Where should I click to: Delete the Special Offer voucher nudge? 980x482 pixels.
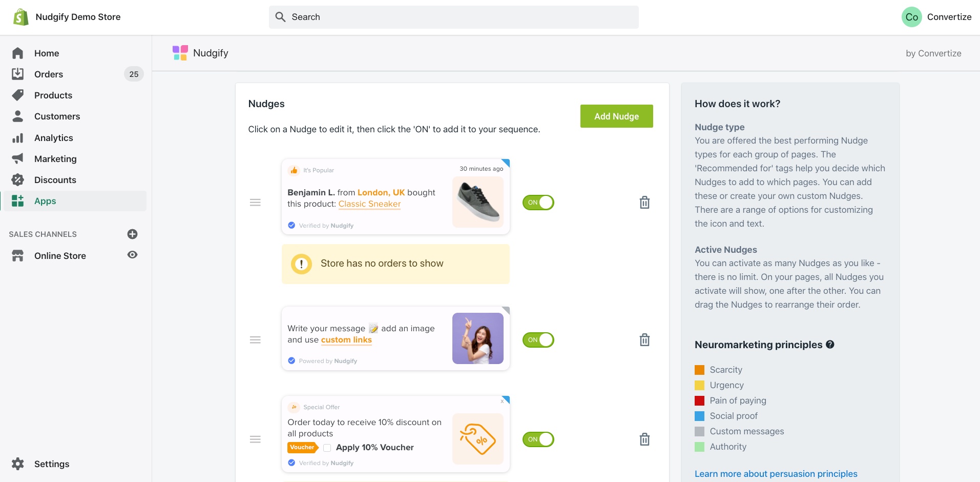tap(644, 439)
